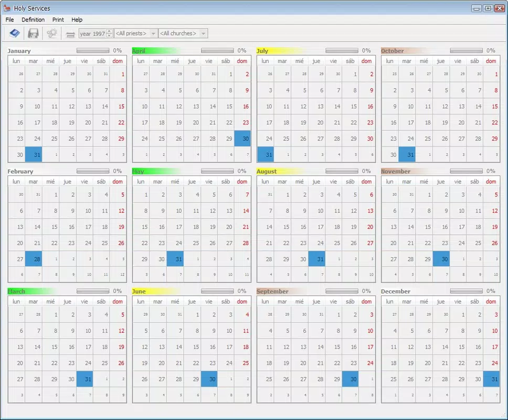Select day 25 in December
Viewport: 508px width, 420px height.
(390, 379)
